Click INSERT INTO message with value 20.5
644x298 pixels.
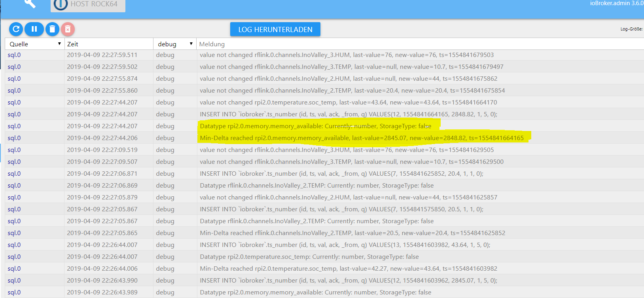341,209
